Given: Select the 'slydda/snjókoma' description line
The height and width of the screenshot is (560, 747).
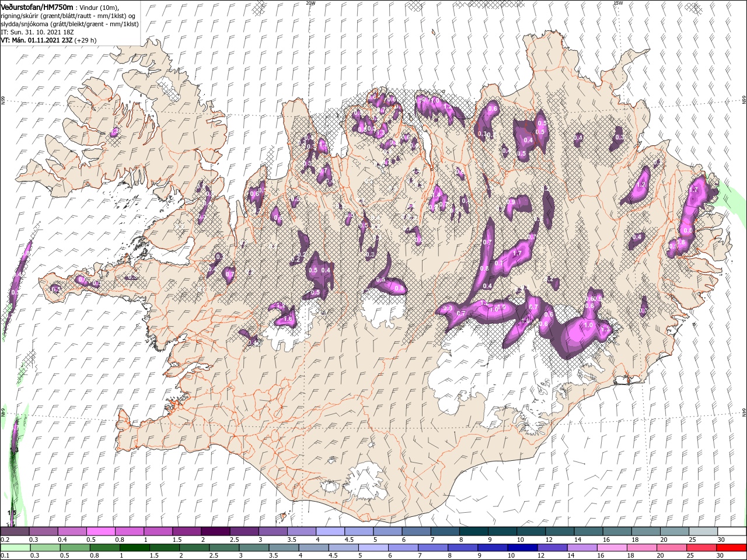Looking at the screenshot, I should point(69,24).
